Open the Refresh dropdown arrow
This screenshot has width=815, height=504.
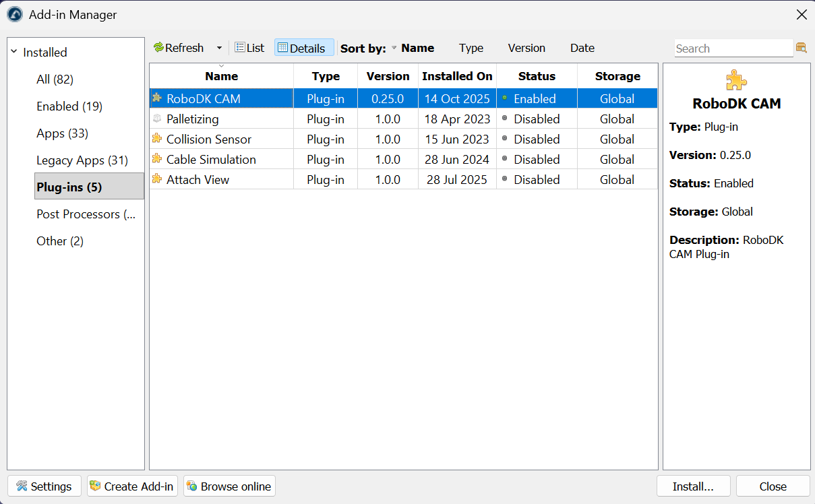point(219,48)
